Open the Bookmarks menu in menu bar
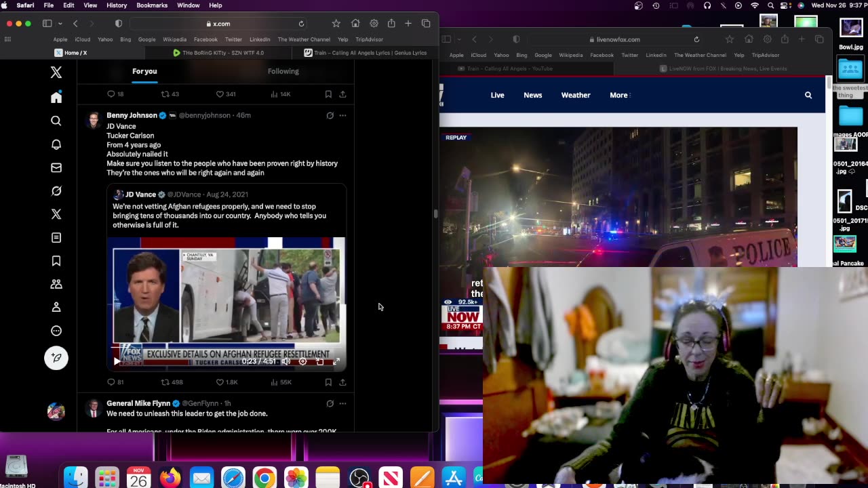868x488 pixels. click(152, 5)
